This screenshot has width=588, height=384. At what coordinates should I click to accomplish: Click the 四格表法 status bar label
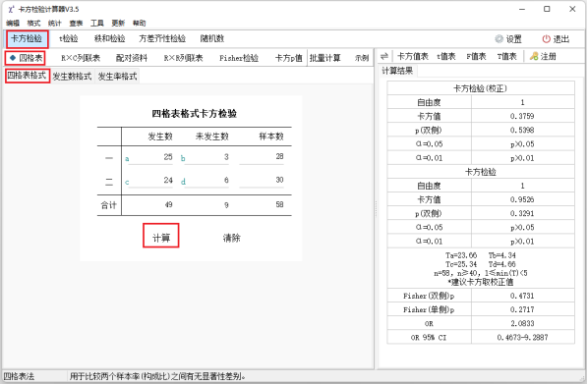pyautogui.click(x=19, y=376)
